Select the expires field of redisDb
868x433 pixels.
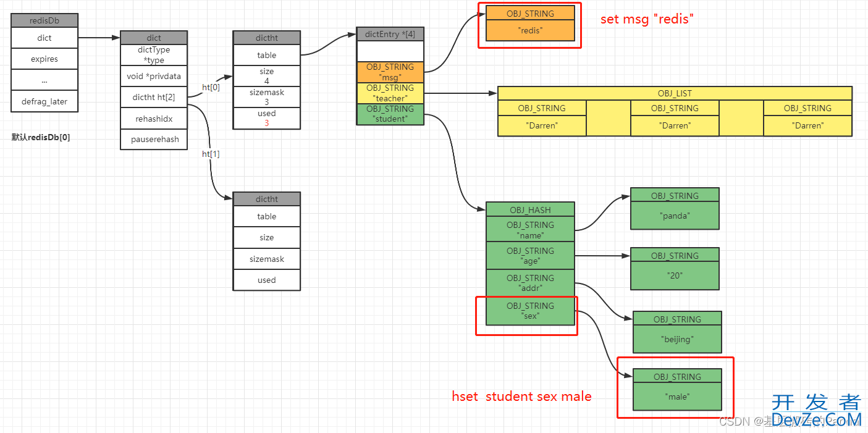tap(44, 59)
